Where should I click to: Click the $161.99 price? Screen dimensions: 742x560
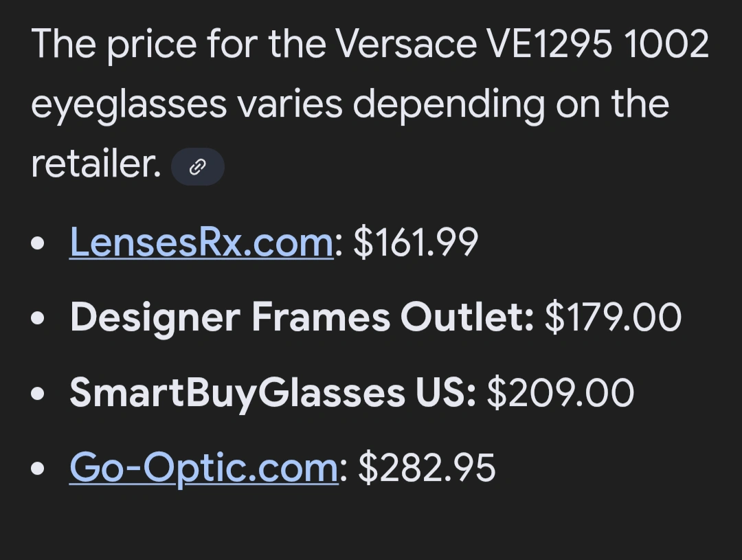click(x=416, y=243)
